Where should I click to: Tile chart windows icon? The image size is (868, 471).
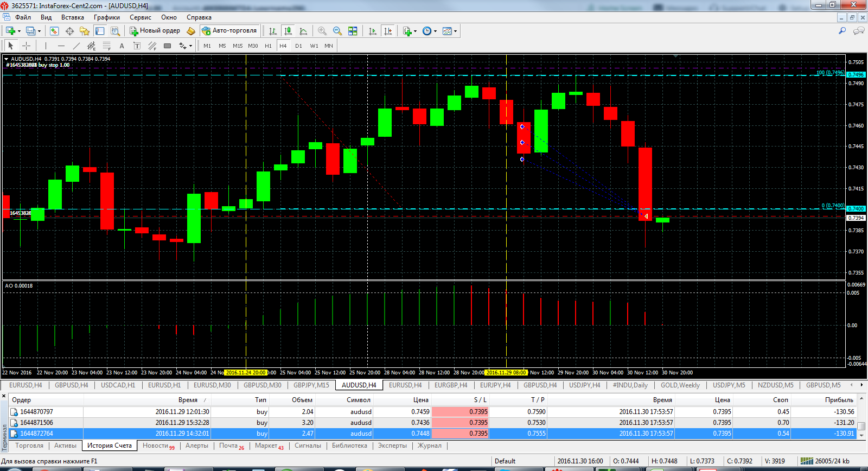(353, 31)
